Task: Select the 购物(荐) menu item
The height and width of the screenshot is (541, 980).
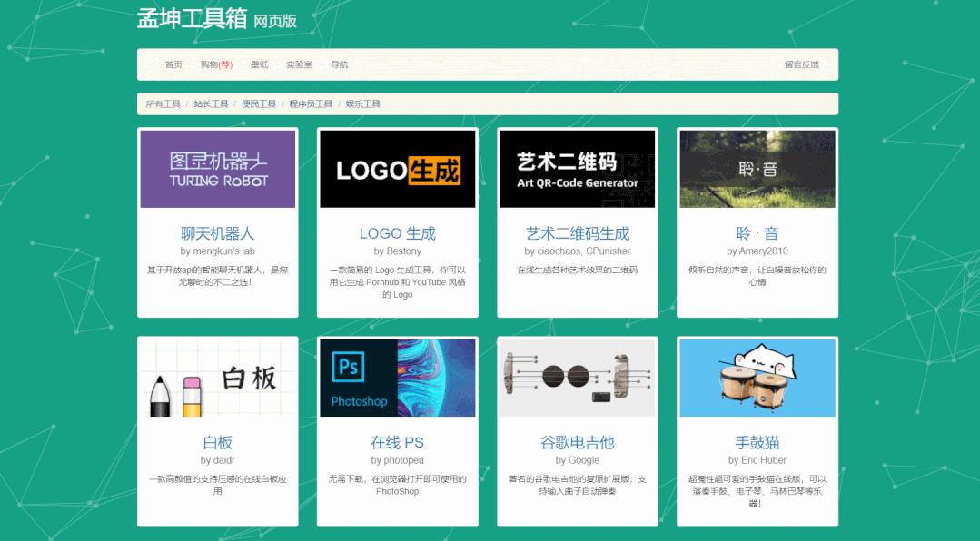Action: click(214, 64)
